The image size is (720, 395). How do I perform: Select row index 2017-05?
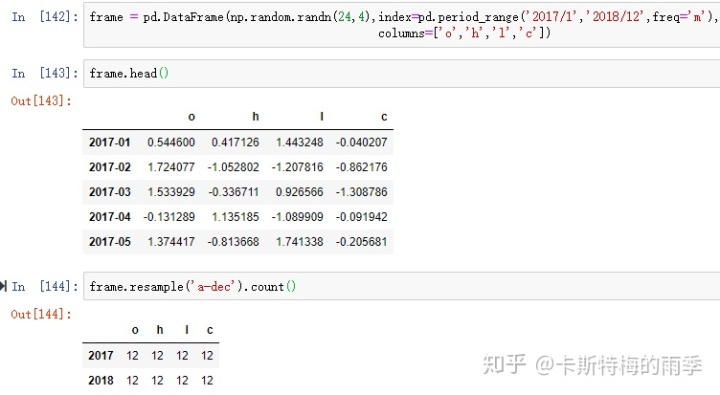pos(110,242)
